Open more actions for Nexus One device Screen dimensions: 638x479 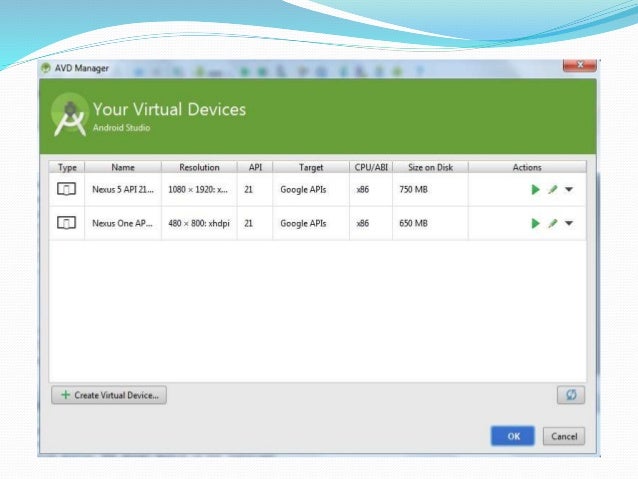tap(569, 223)
